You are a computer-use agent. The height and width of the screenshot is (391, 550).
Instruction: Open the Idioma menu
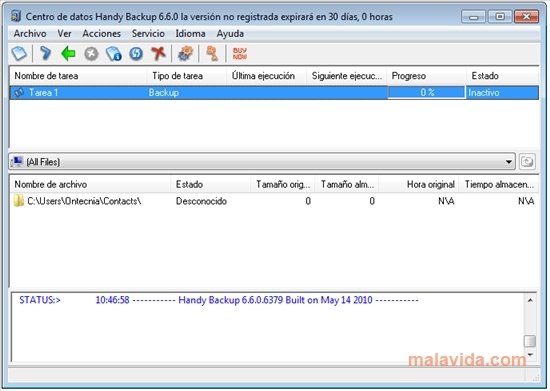(x=190, y=34)
